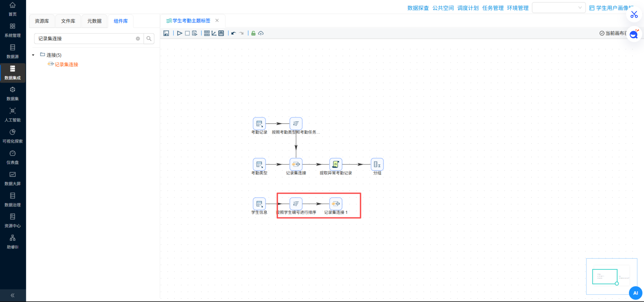This screenshot has height=302, width=644.
Task: Switch to the 资源库 tab
Action: pos(42,21)
